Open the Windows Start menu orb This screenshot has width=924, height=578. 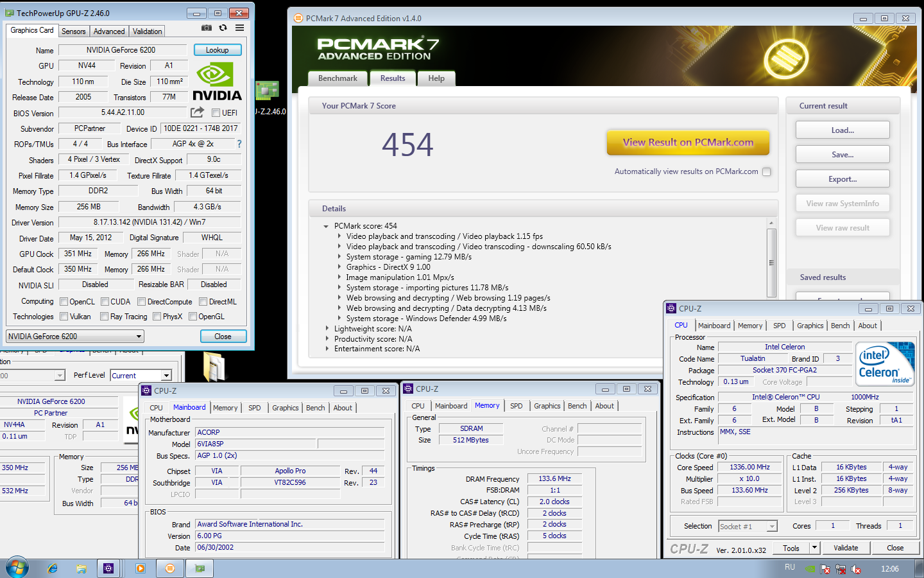[x=17, y=568]
